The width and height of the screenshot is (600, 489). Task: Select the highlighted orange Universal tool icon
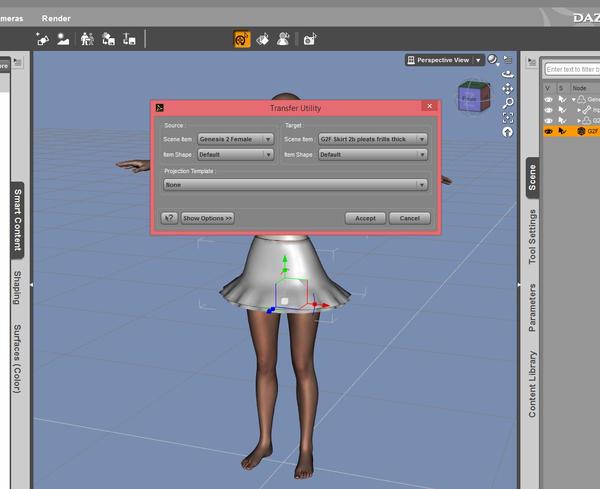tap(242, 39)
